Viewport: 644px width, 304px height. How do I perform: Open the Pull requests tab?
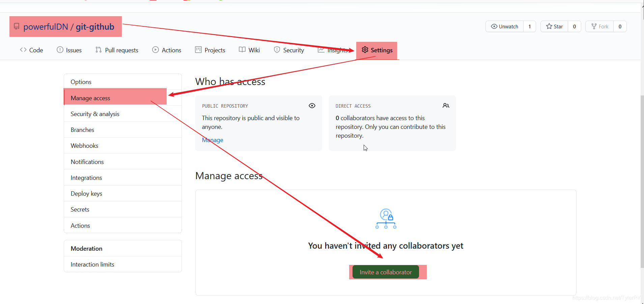click(x=117, y=50)
